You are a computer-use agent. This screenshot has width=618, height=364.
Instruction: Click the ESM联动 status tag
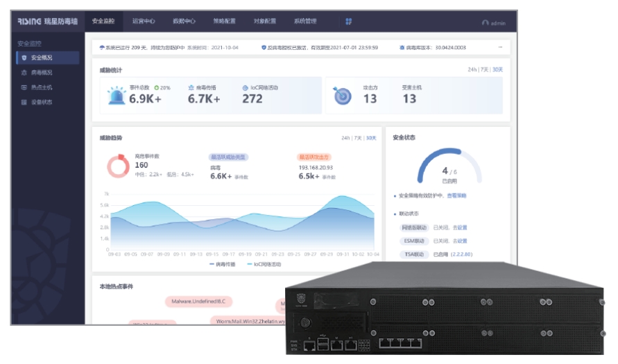point(414,241)
